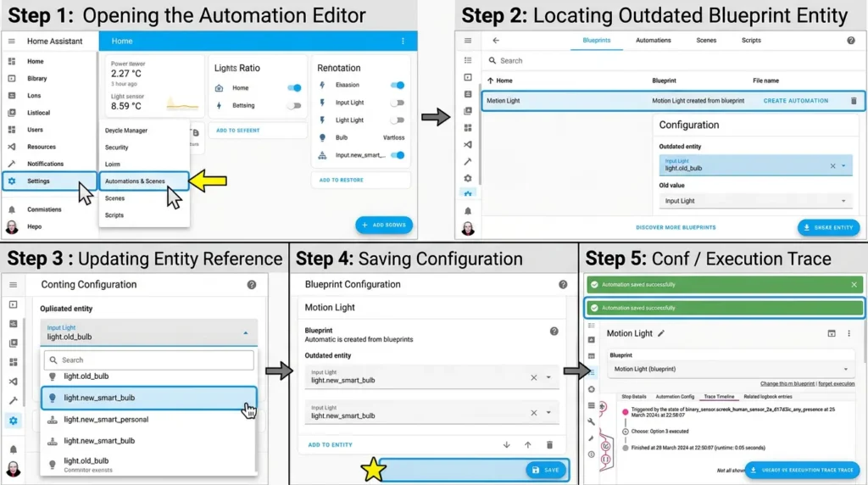Open three-dot menu in blue Home header
The image size is (868, 485).
point(403,41)
